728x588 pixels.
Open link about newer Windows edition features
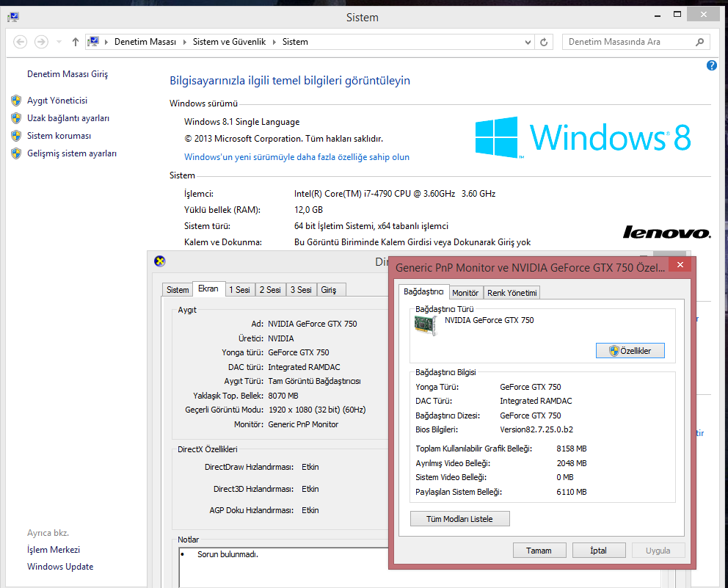click(x=296, y=157)
